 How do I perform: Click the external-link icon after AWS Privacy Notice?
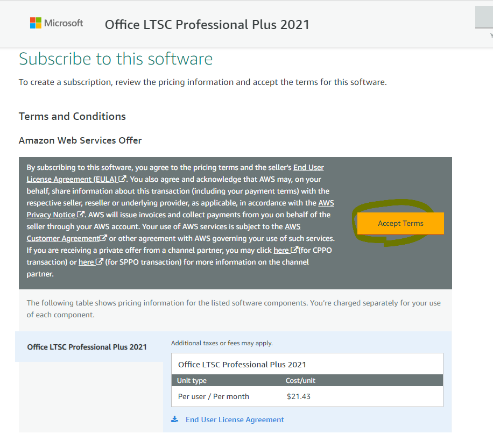click(x=79, y=214)
